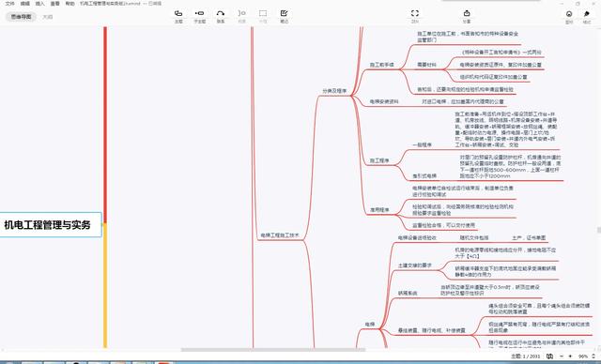Open the zoom percentage stepper in status bar

[593, 356]
